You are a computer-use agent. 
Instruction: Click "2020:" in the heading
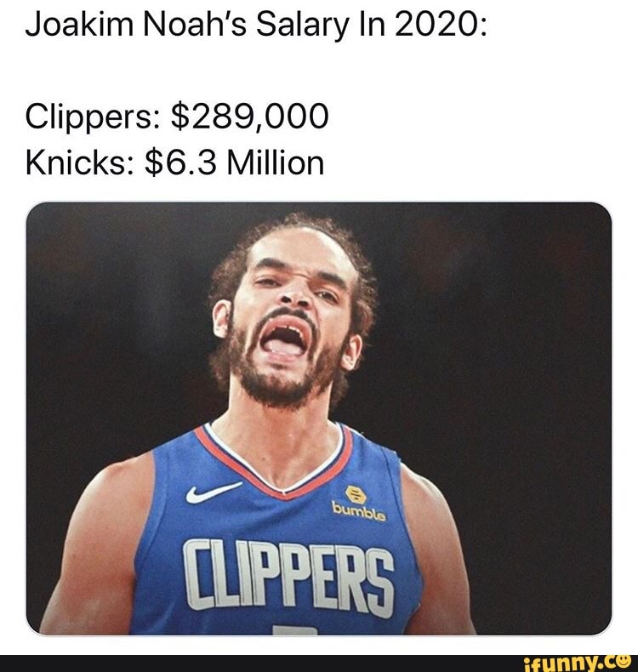[x=441, y=26]
